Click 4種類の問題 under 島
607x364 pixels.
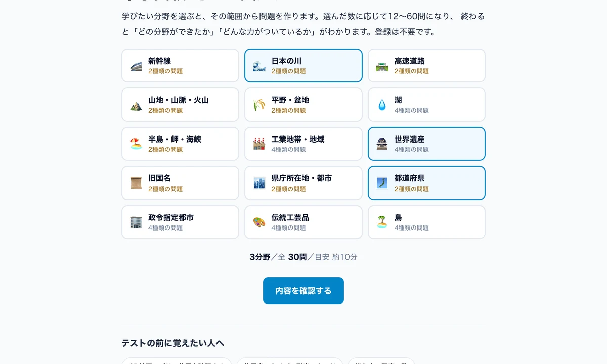tap(412, 228)
